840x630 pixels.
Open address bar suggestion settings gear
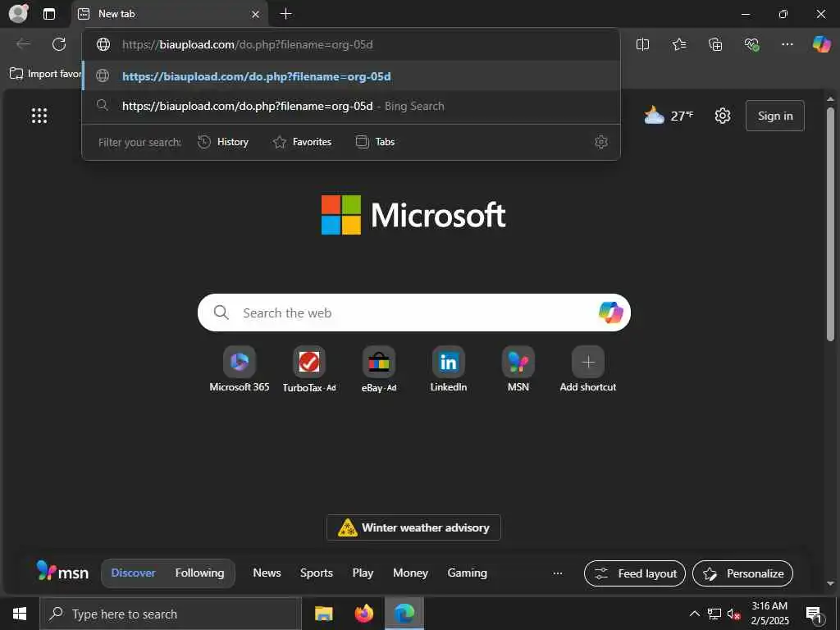coord(601,142)
